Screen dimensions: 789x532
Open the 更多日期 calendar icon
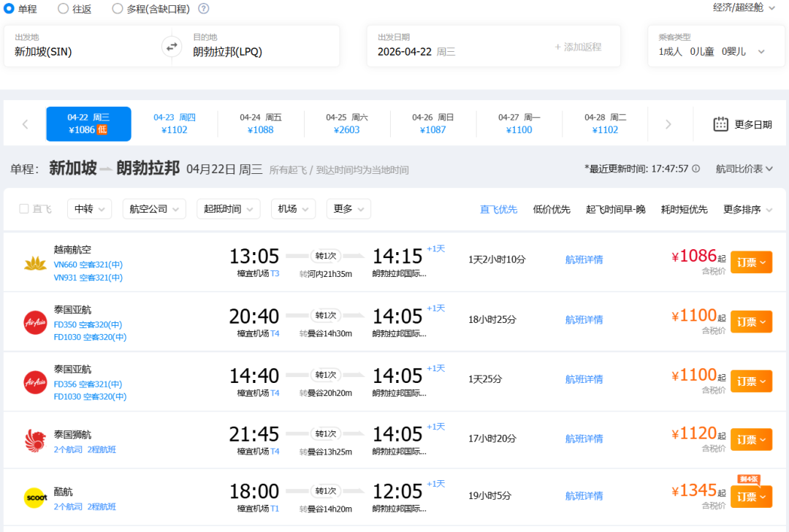tap(720, 124)
